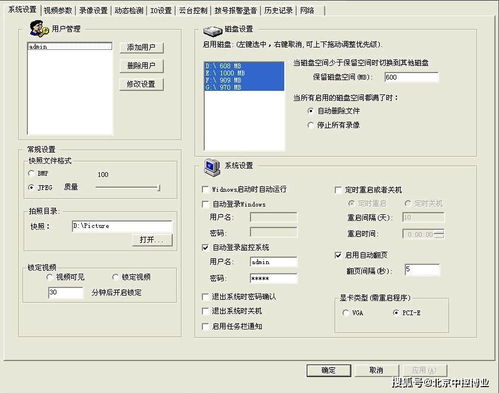Click the snapshot path field D:\Picture
The width and height of the screenshot is (499, 393).
coord(122,226)
